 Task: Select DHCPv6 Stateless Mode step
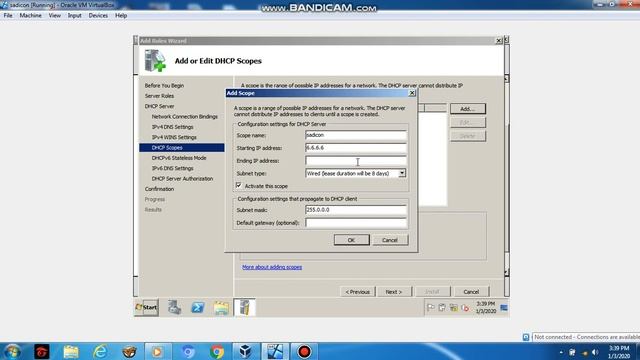point(179,158)
